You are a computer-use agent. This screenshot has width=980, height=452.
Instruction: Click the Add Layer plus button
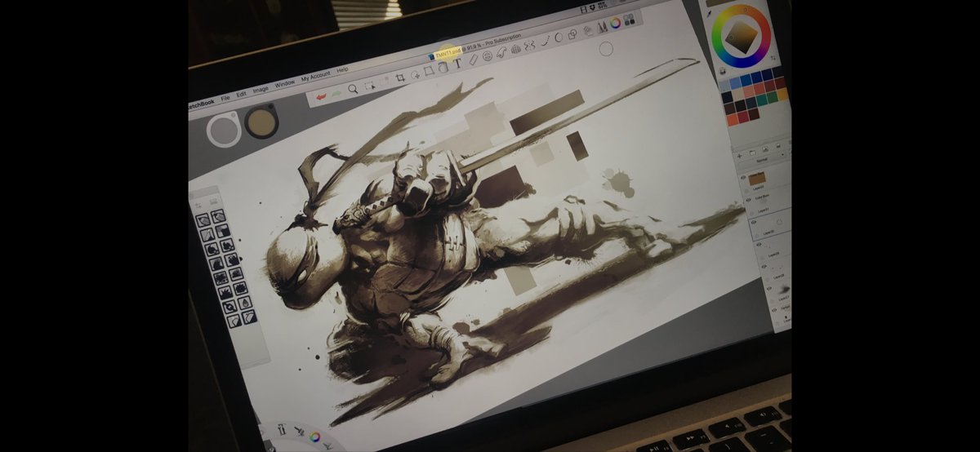coord(739,156)
